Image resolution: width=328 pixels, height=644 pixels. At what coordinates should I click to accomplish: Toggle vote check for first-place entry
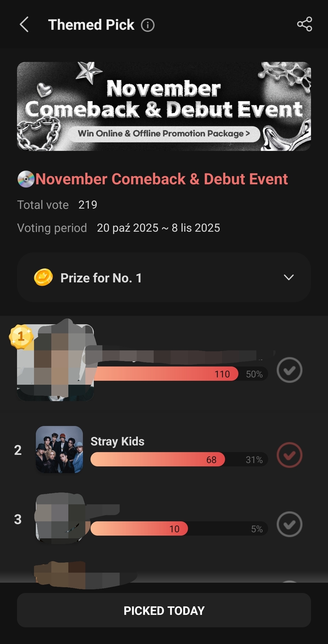point(289,370)
